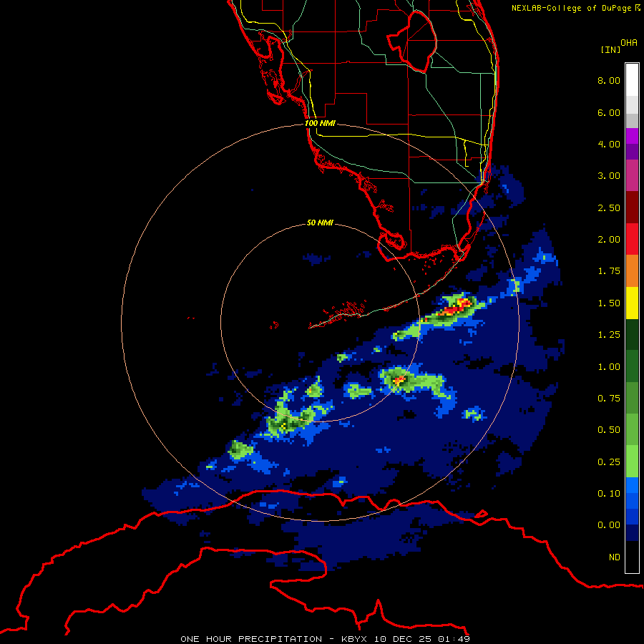The height and width of the screenshot is (644, 644).
Task: Click the 0.50 legend value
Action: click(x=609, y=430)
